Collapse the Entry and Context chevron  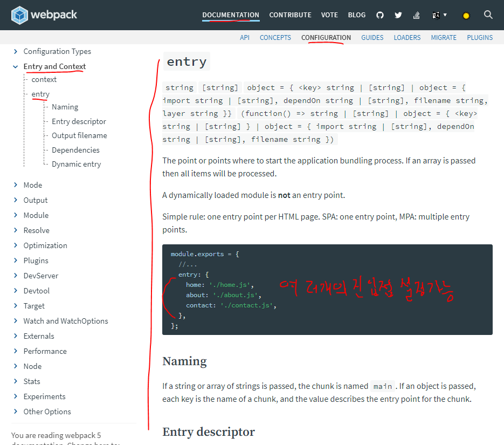point(16,66)
